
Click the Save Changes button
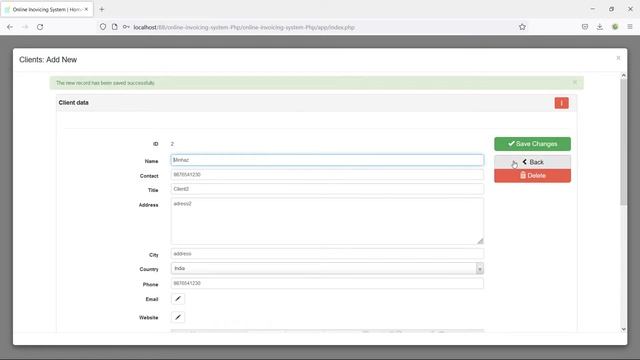(532, 144)
